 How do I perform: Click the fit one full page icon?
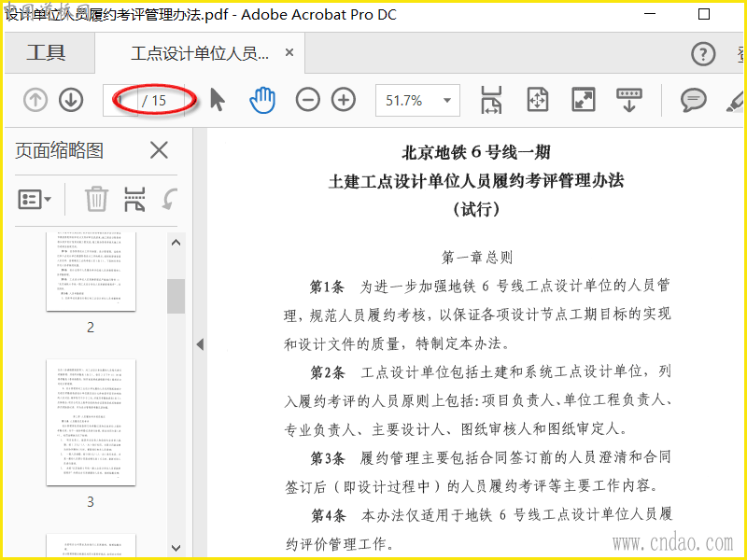point(538,100)
